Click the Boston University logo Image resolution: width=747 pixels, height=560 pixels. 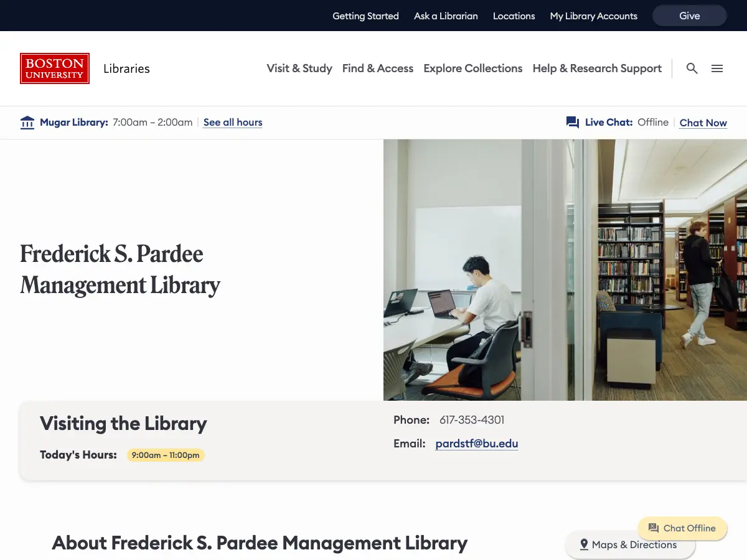click(x=55, y=68)
